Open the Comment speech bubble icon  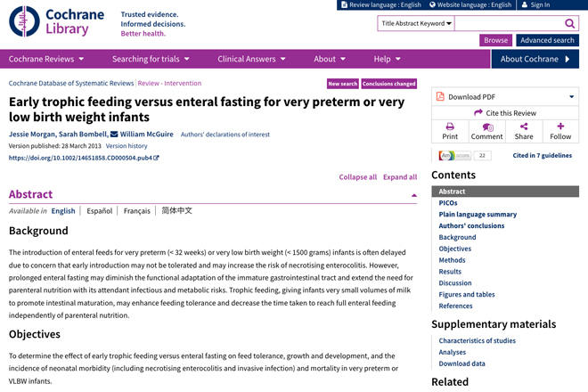point(487,127)
